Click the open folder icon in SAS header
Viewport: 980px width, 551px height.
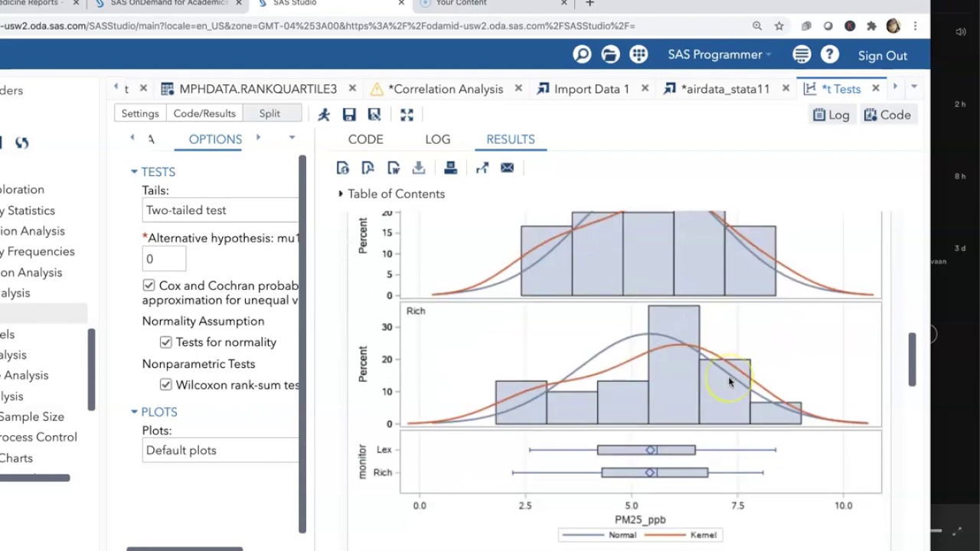[610, 54]
